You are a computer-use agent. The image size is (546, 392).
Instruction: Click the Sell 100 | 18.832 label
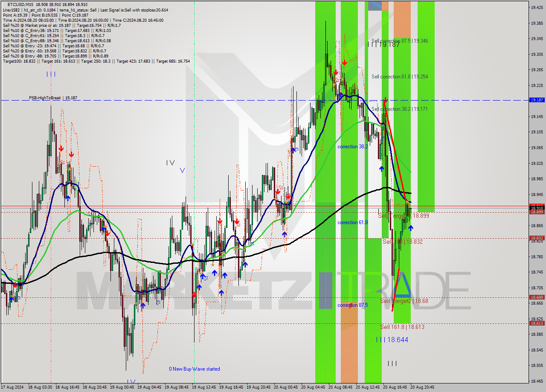[x=402, y=242]
